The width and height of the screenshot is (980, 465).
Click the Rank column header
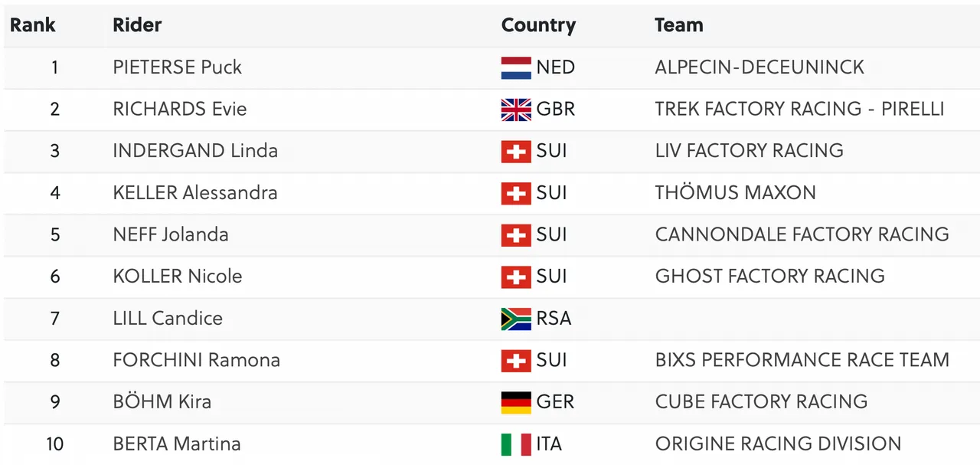coord(33,25)
